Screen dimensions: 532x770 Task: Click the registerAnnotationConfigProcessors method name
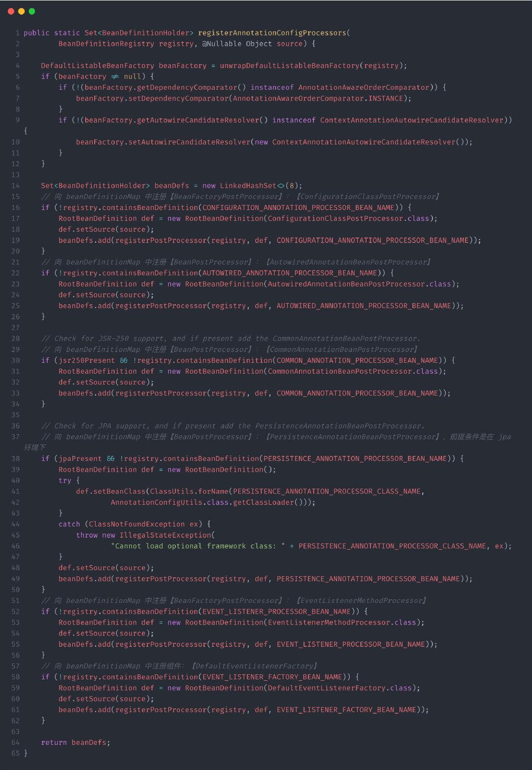[272, 33]
